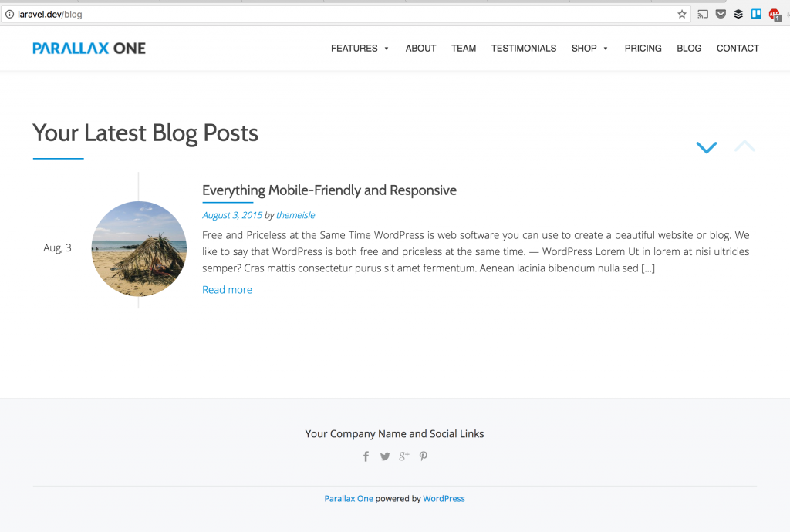Open the Trello extension icon
This screenshot has height=532, width=790.
point(756,14)
